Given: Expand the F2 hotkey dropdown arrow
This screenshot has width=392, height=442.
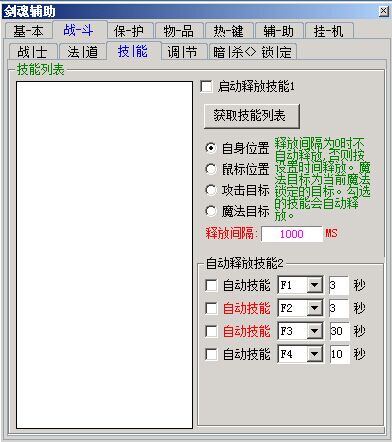Looking at the screenshot, I should pyautogui.click(x=314, y=308).
